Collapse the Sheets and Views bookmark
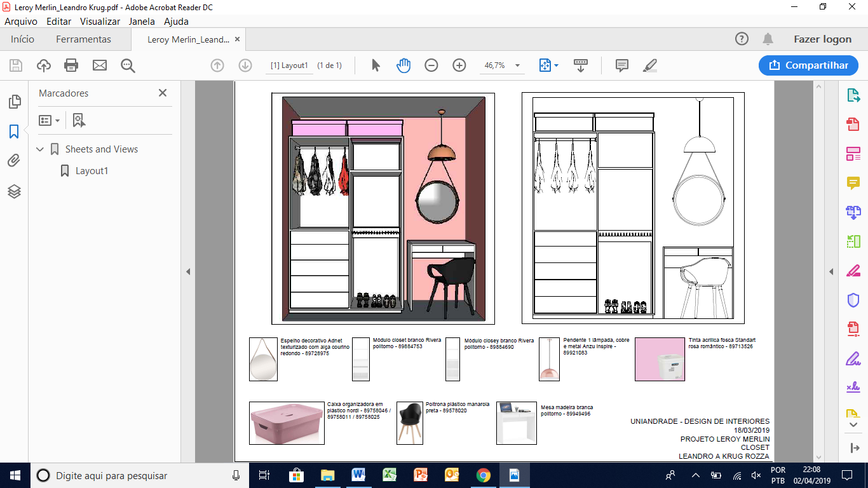 (x=41, y=149)
